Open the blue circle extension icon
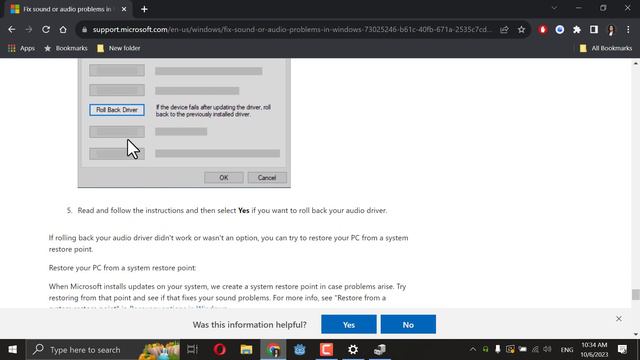Viewport: 640px width, 360px height. click(560, 29)
